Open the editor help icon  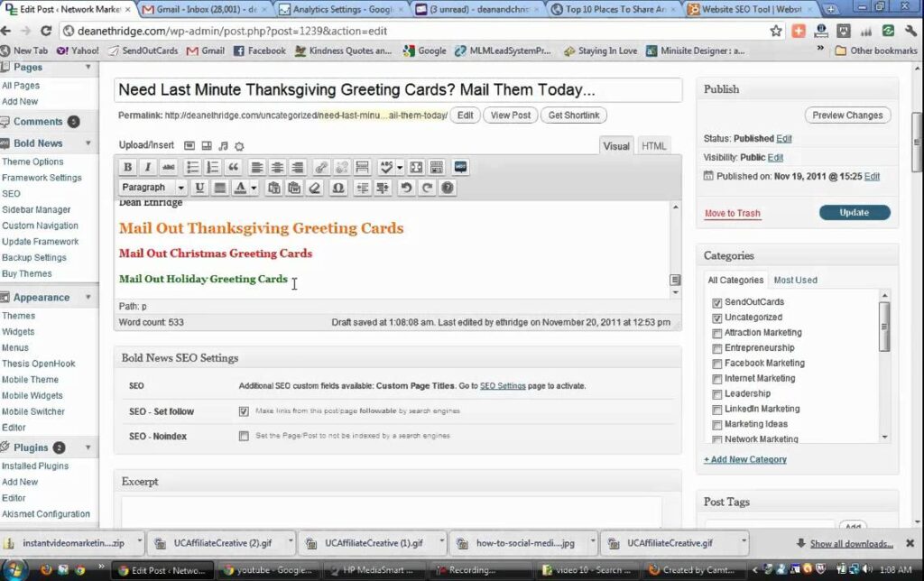point(448,188)
